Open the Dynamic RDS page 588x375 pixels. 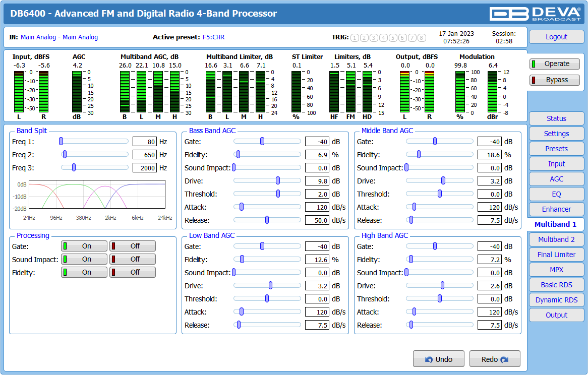[x=557, y=300]
